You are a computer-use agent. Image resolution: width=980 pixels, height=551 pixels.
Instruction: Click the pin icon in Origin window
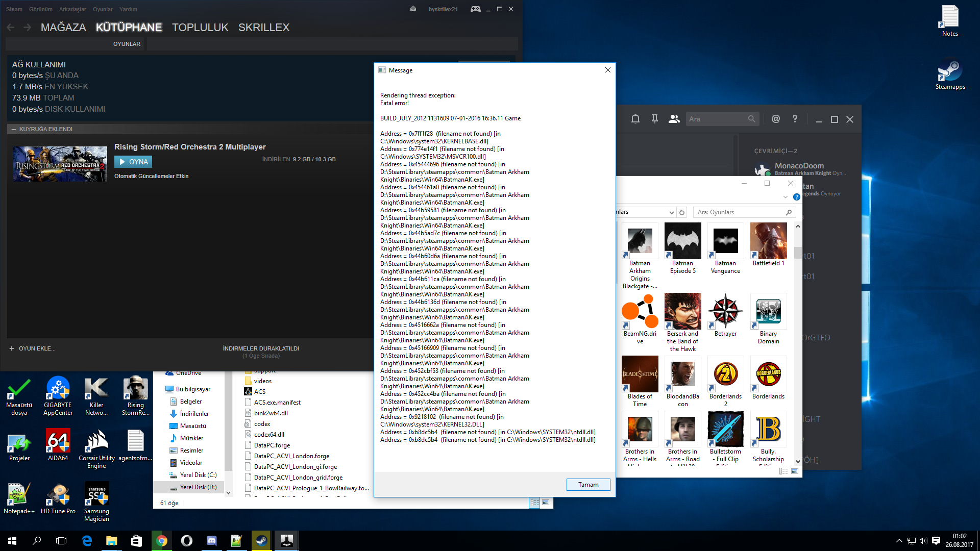coord(655,119)
